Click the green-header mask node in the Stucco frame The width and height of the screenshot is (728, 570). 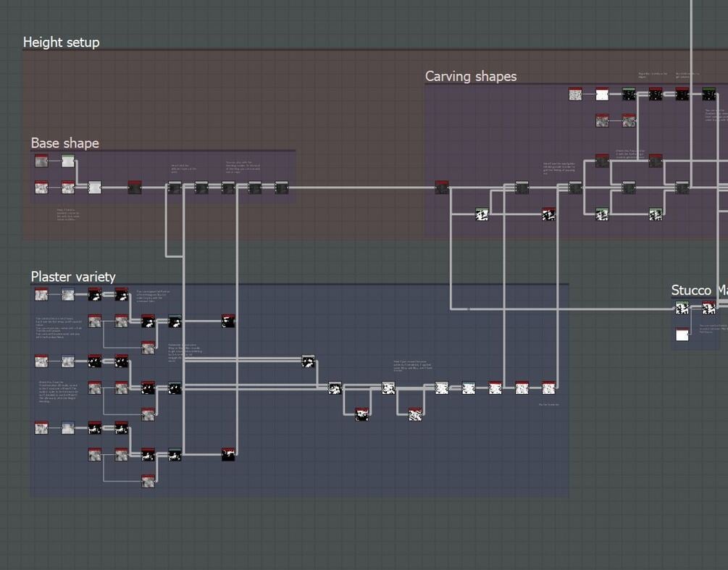pos(682,307)
